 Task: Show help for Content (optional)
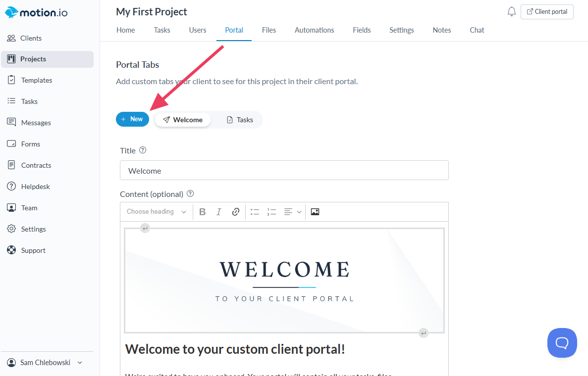point(190,194)
